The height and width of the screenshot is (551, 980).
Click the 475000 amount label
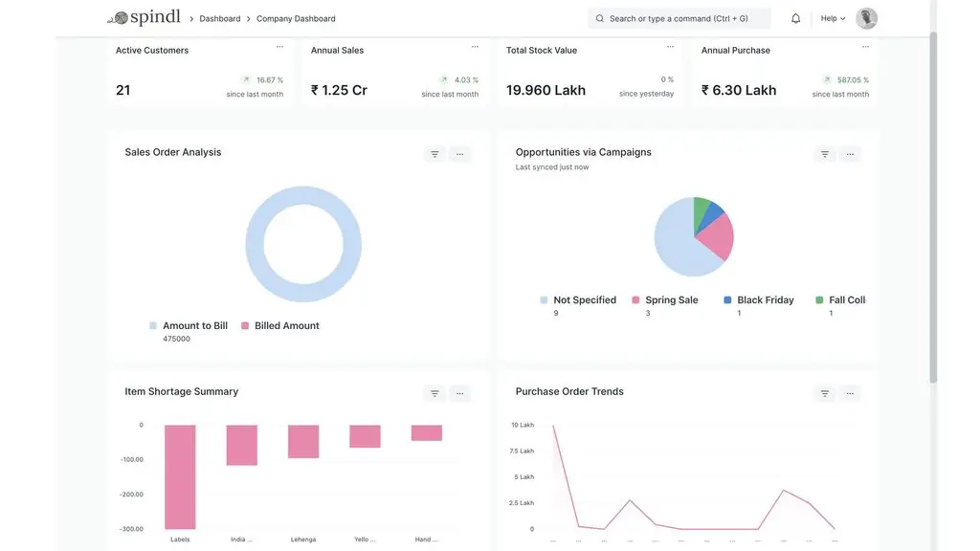click(x=176, y=339)
